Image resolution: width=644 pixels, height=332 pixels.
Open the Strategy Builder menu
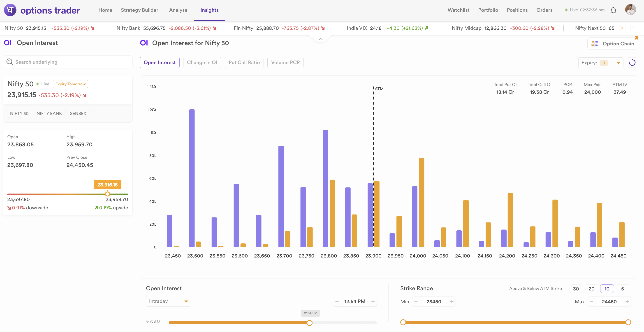pyautogui.click(x=139, y=10)
